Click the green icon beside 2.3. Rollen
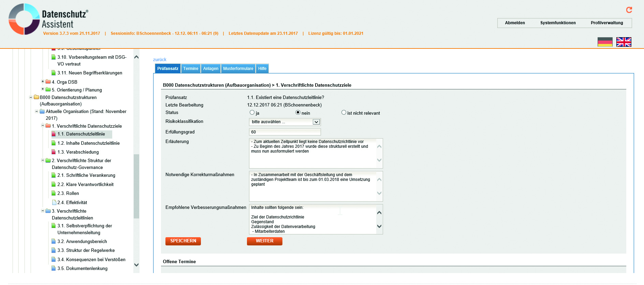 point(54,193)
